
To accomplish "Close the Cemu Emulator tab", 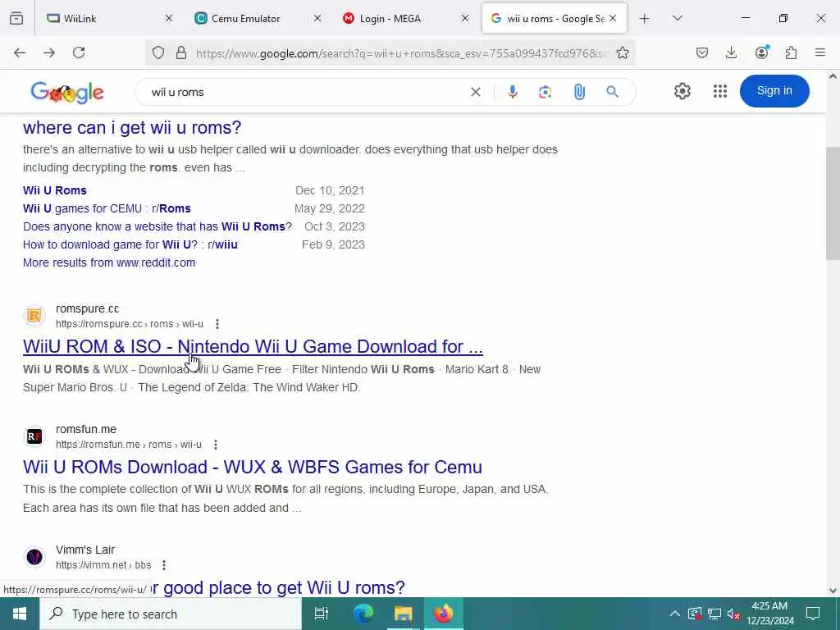I will point(317,19).
